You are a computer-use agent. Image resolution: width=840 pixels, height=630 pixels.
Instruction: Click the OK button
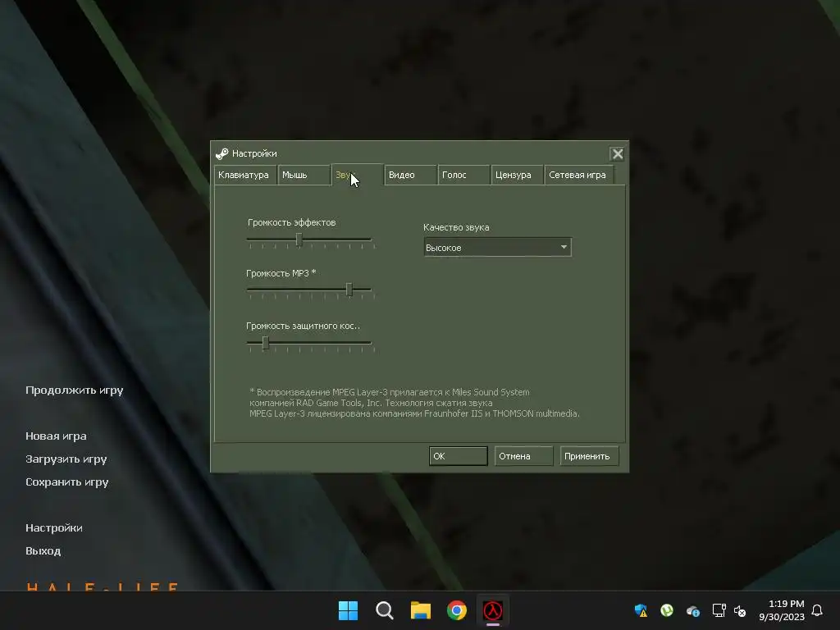pos(458,456)
